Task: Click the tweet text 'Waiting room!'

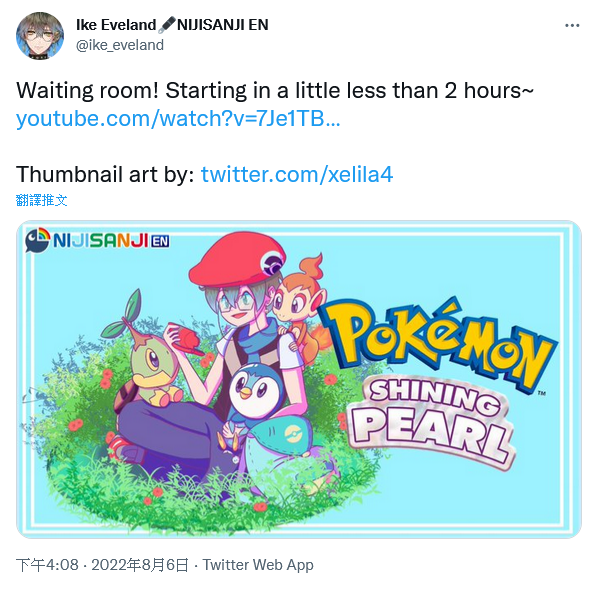Action: point(87,91)
